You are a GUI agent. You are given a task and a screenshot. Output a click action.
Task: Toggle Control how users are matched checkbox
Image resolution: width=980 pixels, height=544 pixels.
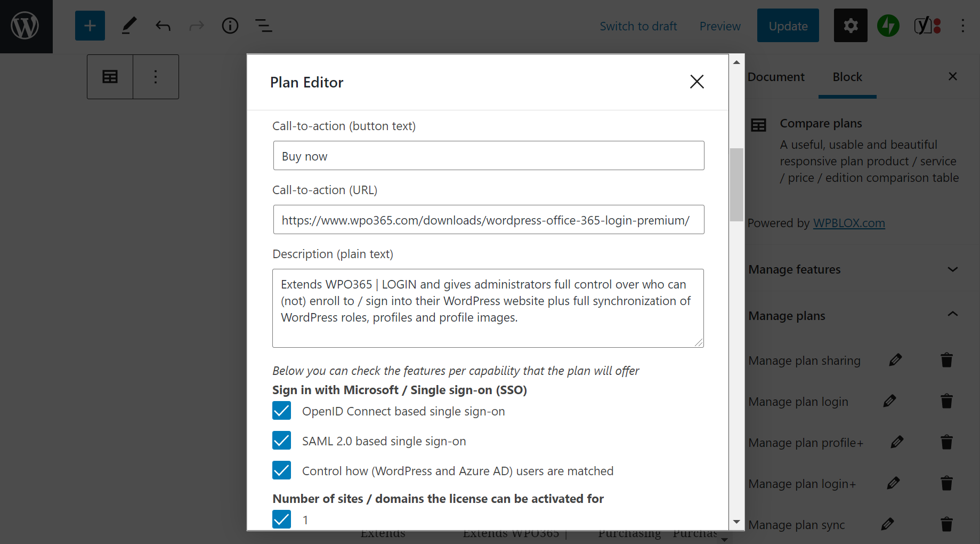281,470
